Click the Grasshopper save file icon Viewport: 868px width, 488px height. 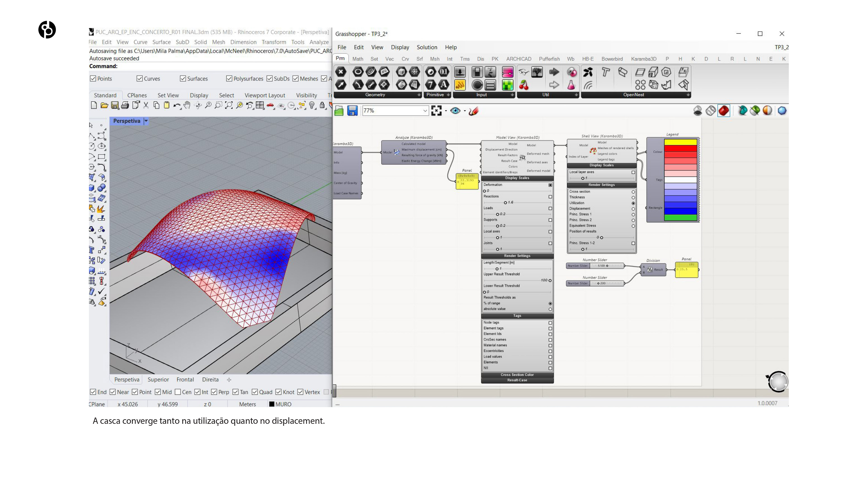click(352, 111)
